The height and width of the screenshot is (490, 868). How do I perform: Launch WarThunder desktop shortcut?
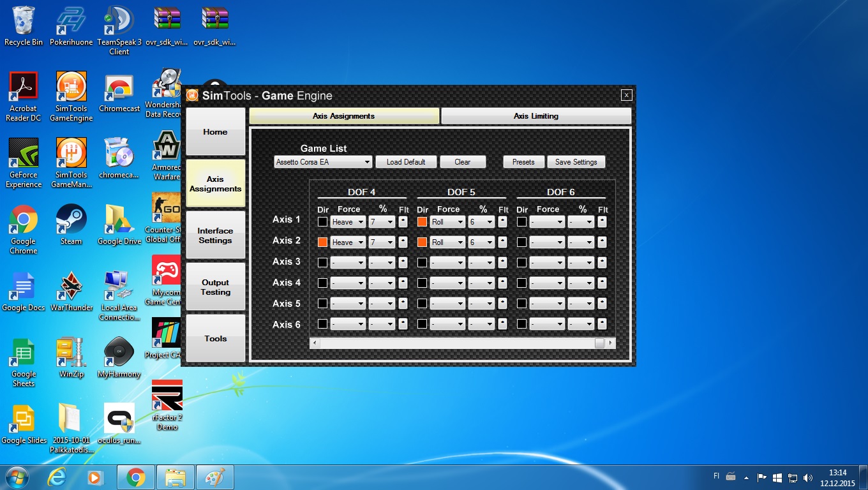point(71,292)
